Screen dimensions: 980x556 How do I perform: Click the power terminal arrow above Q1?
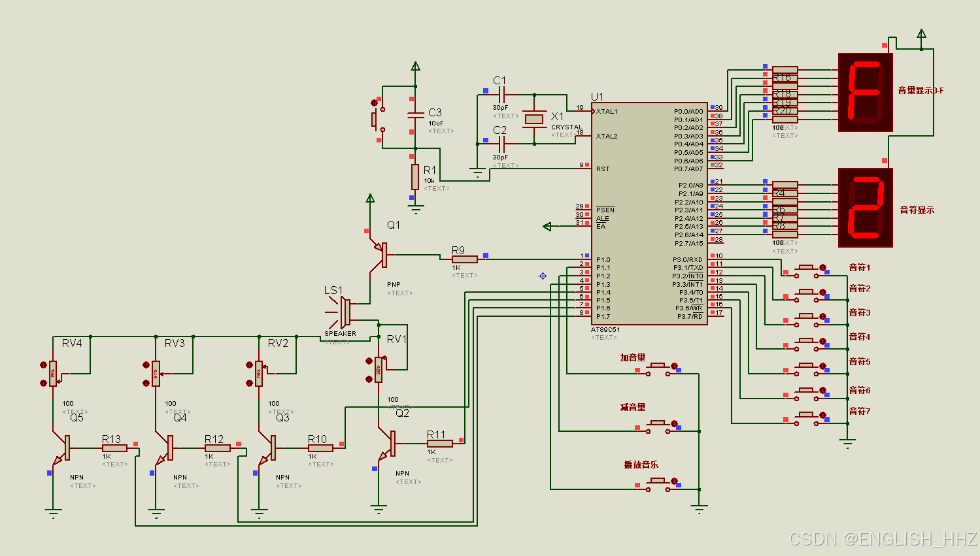tap(370, 199)
